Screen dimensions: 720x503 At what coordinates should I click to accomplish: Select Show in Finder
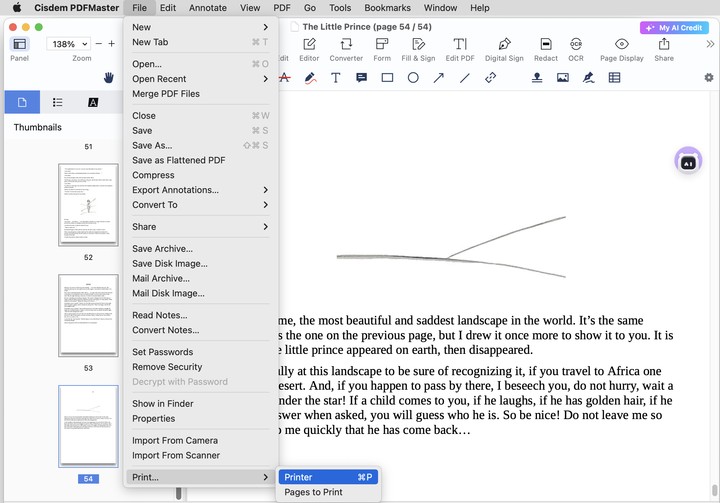(x=201, y=403)
